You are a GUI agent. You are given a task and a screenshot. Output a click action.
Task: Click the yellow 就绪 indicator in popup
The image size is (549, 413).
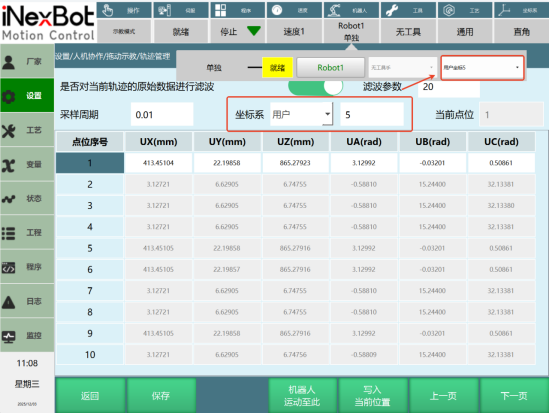(277, 68)
